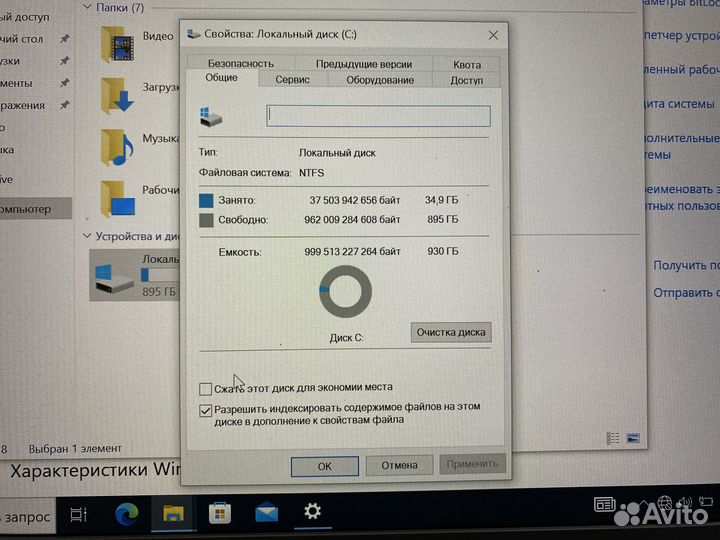Switch Explorer to large icons view
This screenshot has height=540, width=720.
click(x=633, y=438)
